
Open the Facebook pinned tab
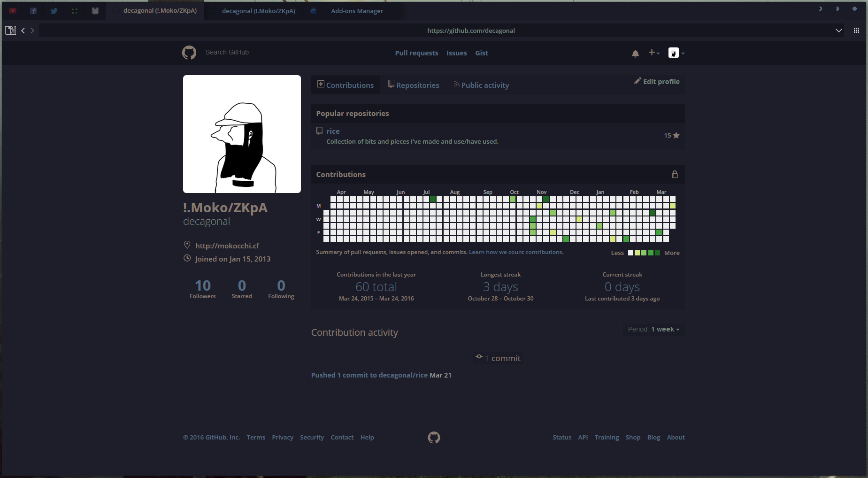pyautogui.click(x=33, y=11)
